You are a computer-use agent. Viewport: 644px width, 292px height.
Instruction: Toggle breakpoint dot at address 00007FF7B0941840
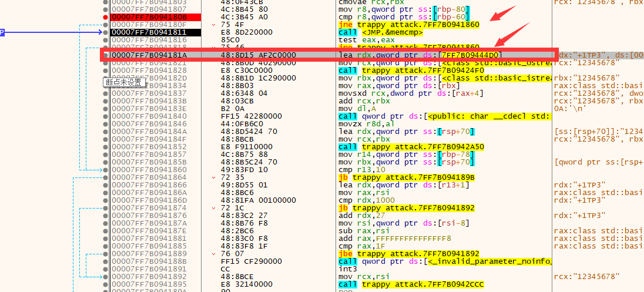(x=105, y=116)
